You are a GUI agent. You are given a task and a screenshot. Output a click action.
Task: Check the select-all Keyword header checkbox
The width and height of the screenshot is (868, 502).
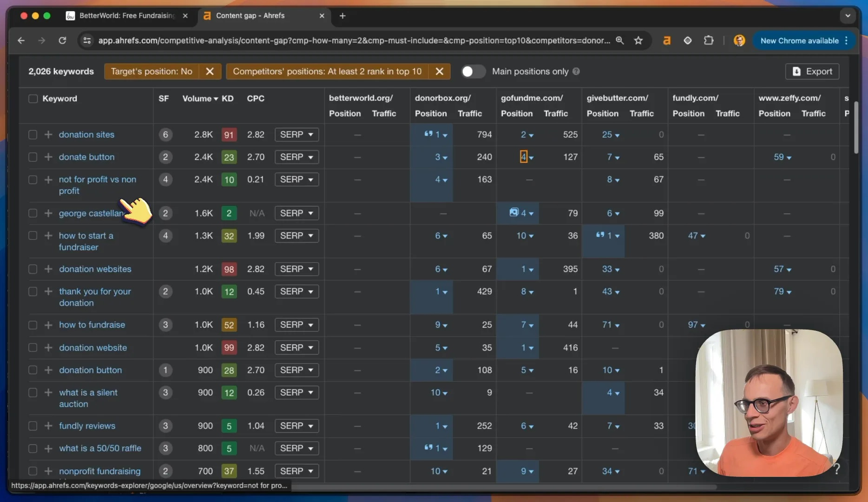tap(33, 99)
